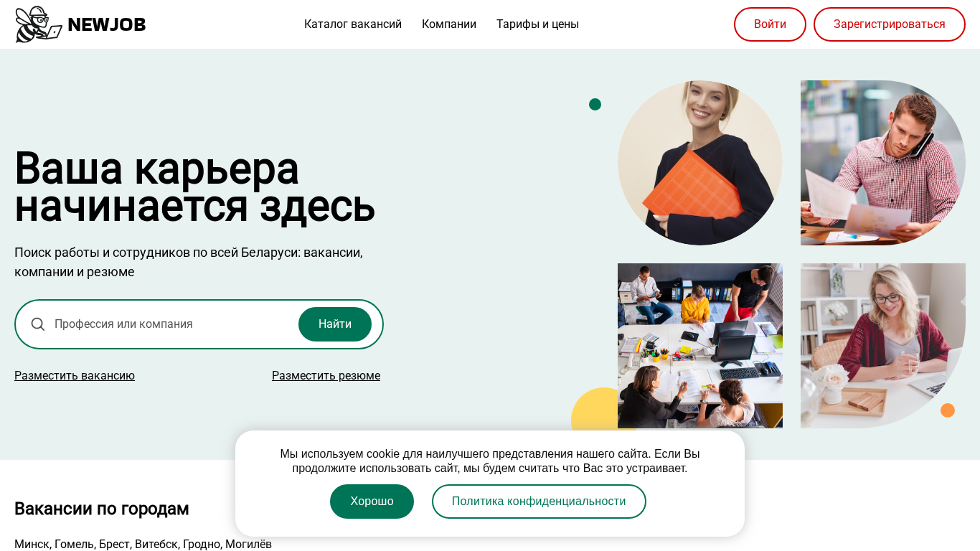This screenshot has height=551, width=980.
Task: Open Разместить вакансию link
Action: (75, 376)
